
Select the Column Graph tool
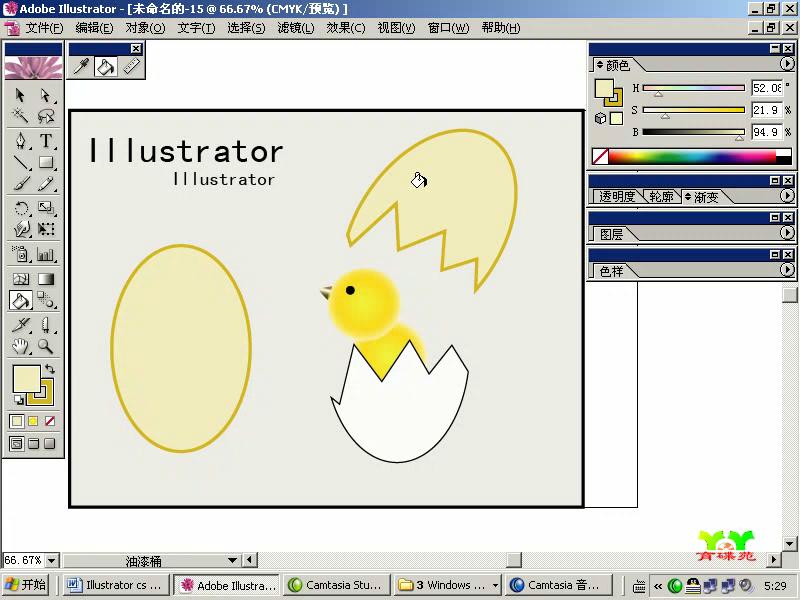coord(45,254)
